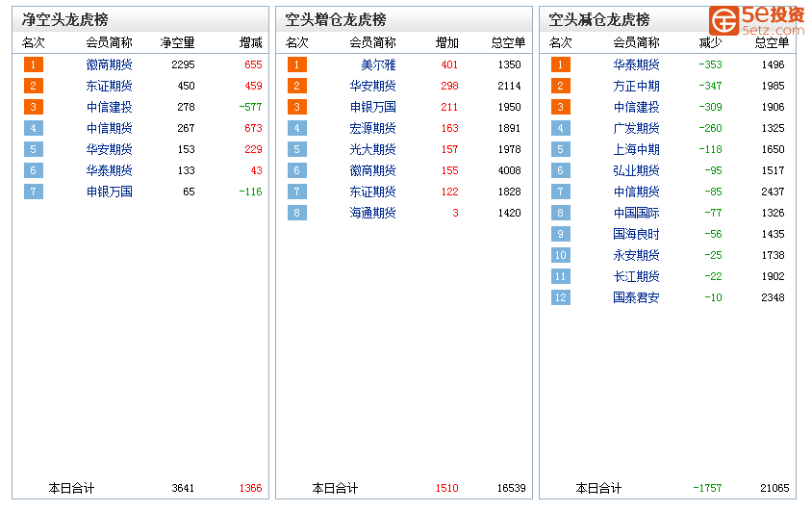
Task: Click 华泰期货 in the 净空头龙虎榜 table
Action: click(110, 170)
